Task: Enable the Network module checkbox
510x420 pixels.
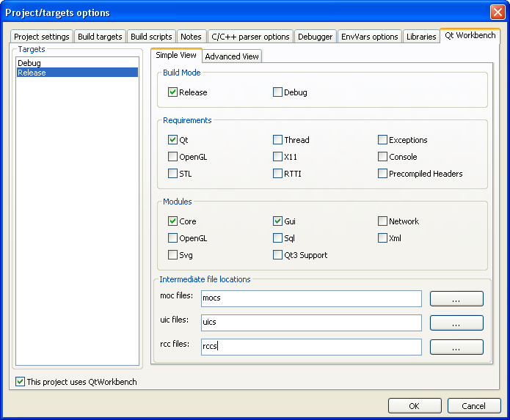Action: point(383,221)
